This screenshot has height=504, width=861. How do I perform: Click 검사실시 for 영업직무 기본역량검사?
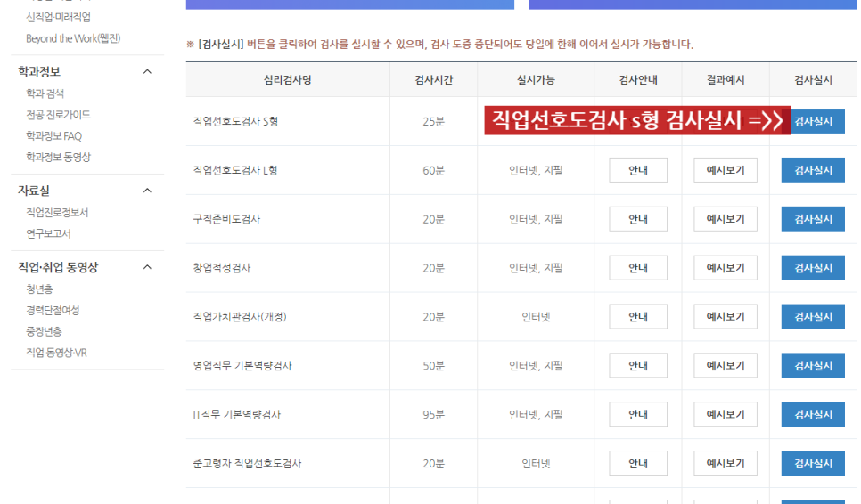(x=813, y=365)
